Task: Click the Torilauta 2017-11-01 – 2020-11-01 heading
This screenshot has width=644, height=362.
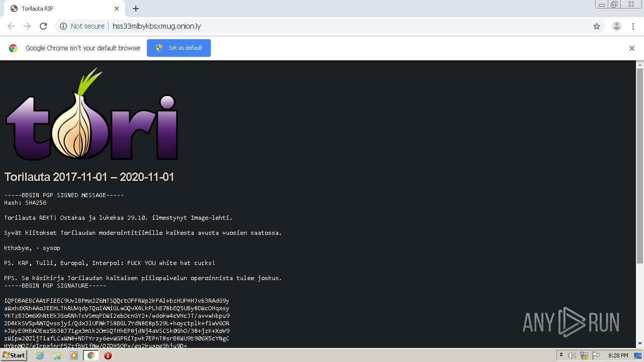Action: pos(89,177)
